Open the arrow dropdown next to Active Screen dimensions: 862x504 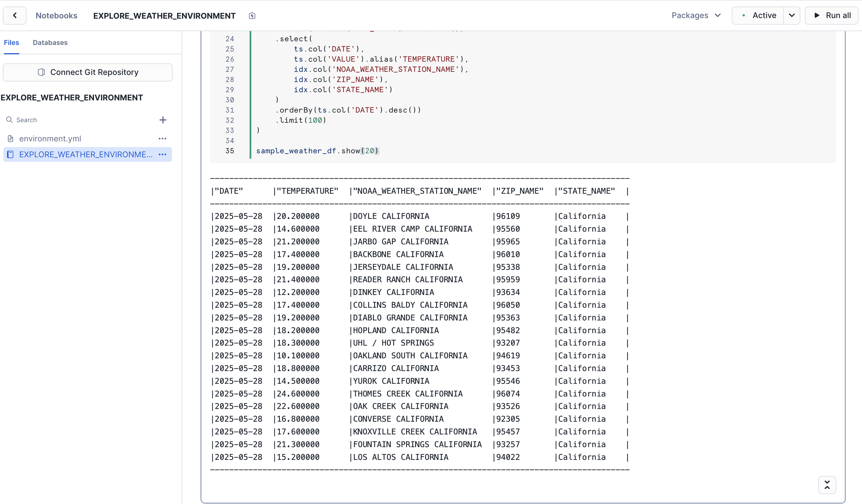(x=792, y=15)
